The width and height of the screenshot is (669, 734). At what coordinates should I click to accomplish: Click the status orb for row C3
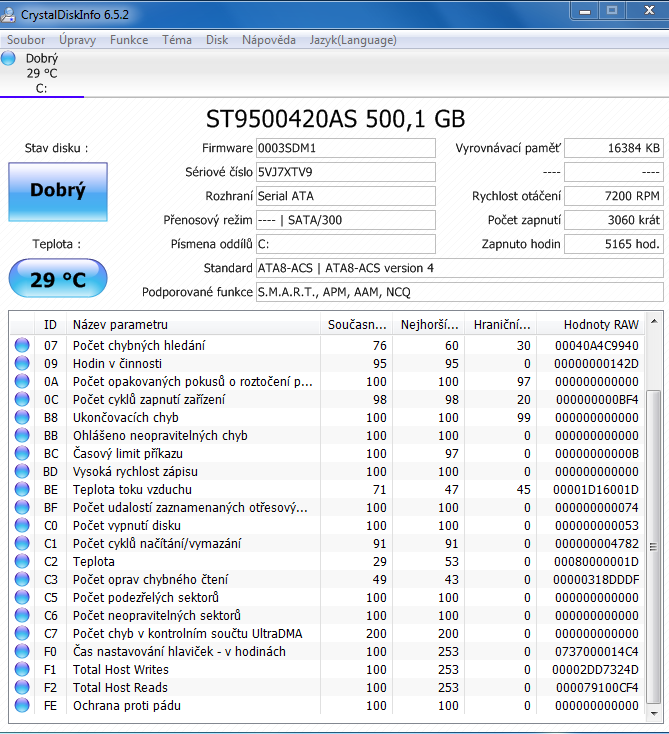point(22,580)
